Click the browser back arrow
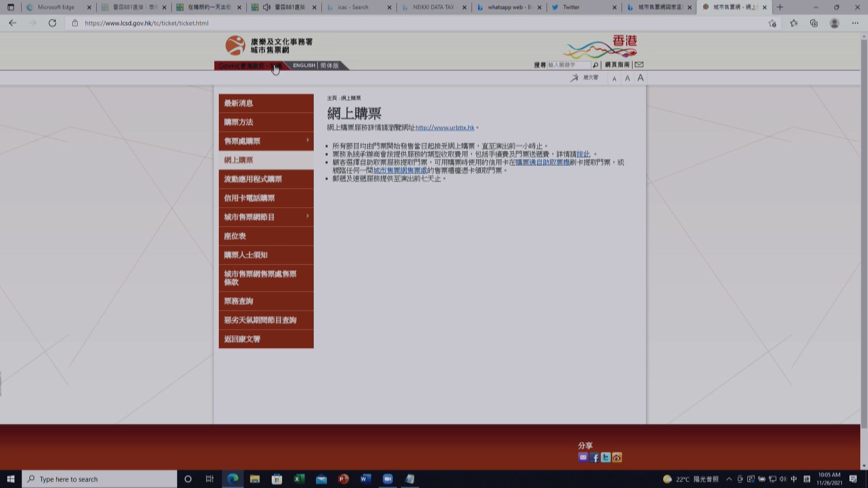868x488 pixels. point(12,23)
